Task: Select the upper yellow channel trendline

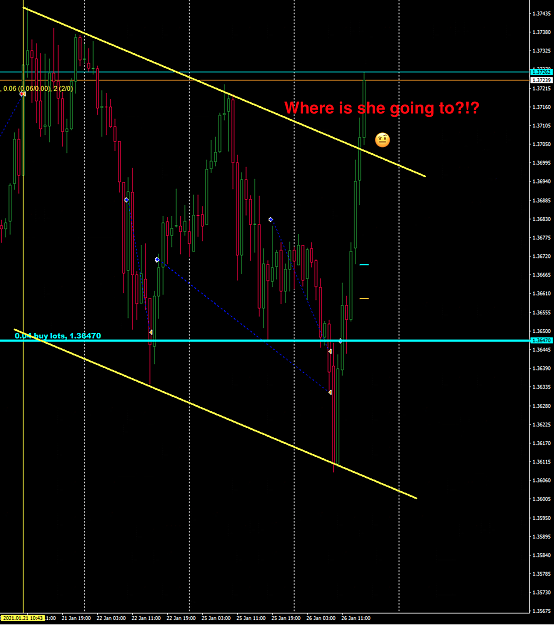Action: tap(224, 92)
